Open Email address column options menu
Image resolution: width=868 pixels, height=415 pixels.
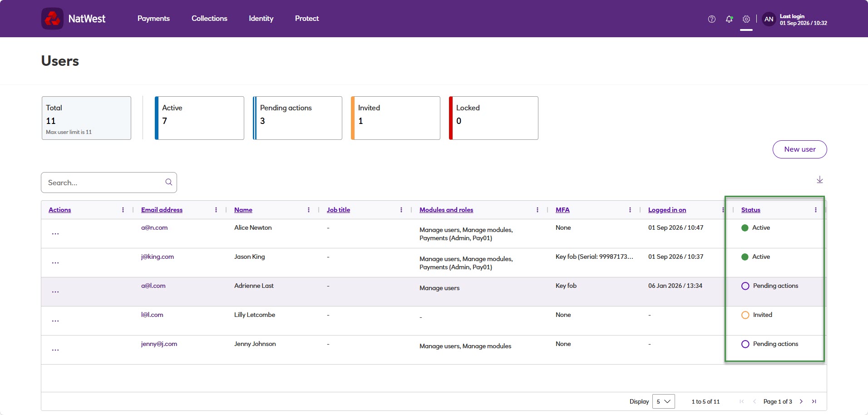click(216, 210)
